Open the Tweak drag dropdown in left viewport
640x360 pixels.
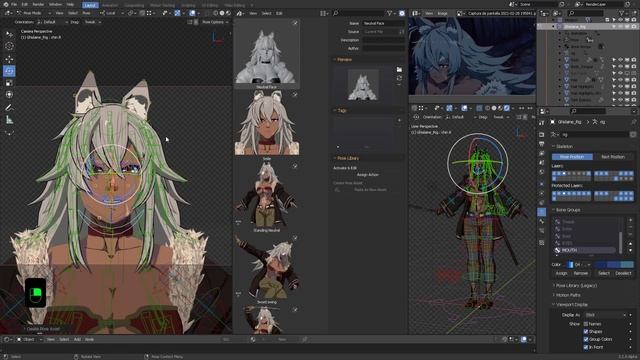93,22
